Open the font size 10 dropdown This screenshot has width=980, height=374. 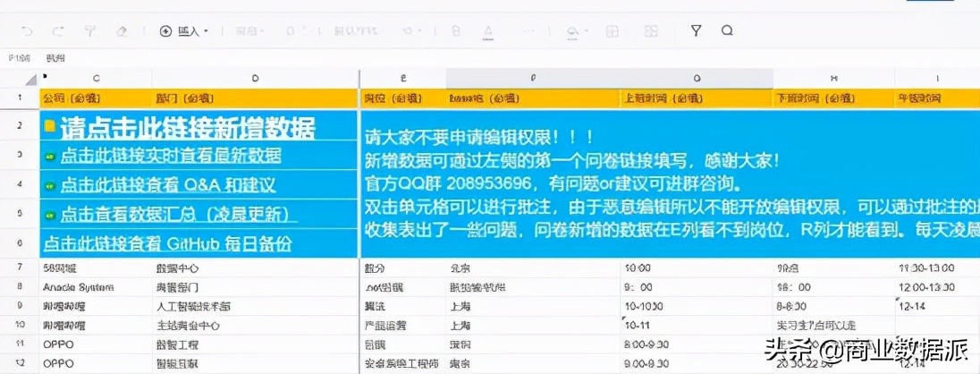[x=411, y=31]
